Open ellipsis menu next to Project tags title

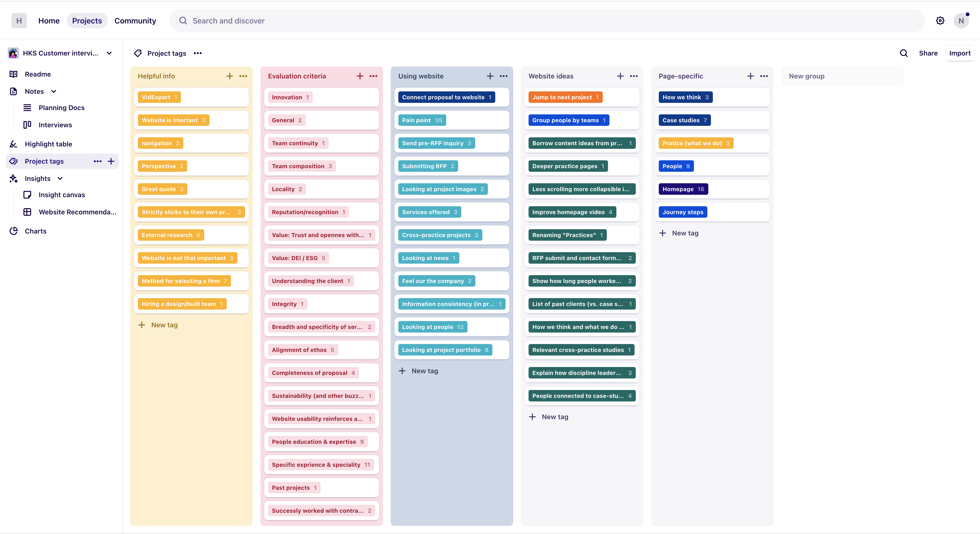(x=197, y=53)
